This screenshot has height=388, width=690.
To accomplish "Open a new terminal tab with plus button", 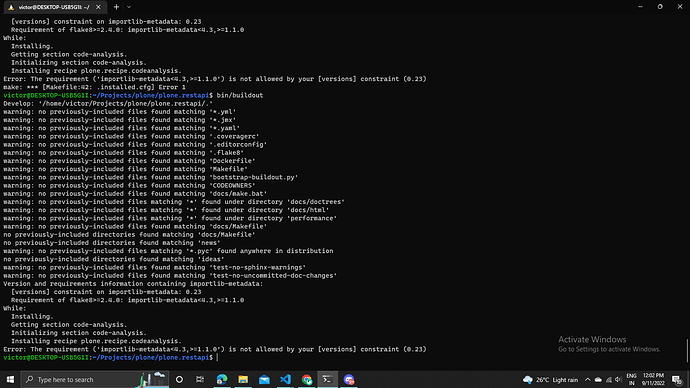I will coord(116,7).
